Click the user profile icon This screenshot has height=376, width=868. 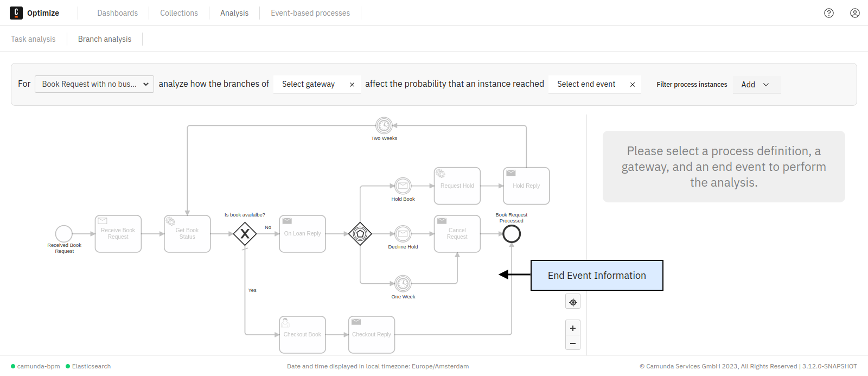pyautogui.click(x=854, y=12)
